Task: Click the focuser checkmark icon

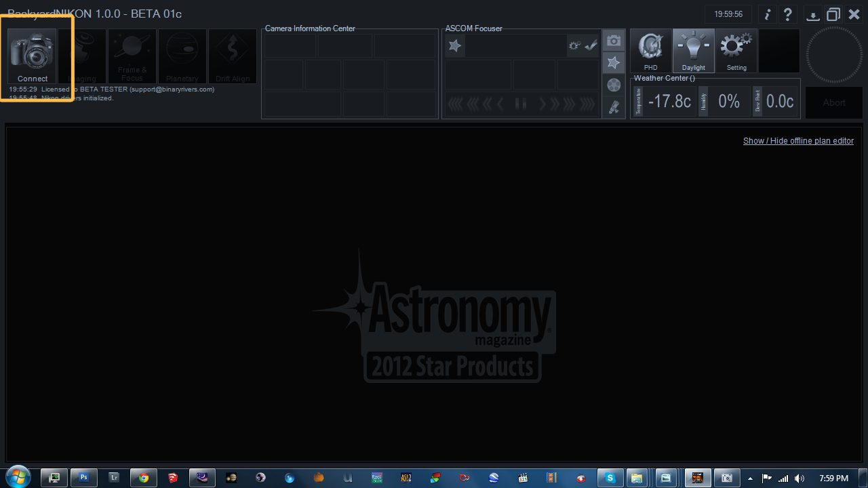Action: [591, 46]
